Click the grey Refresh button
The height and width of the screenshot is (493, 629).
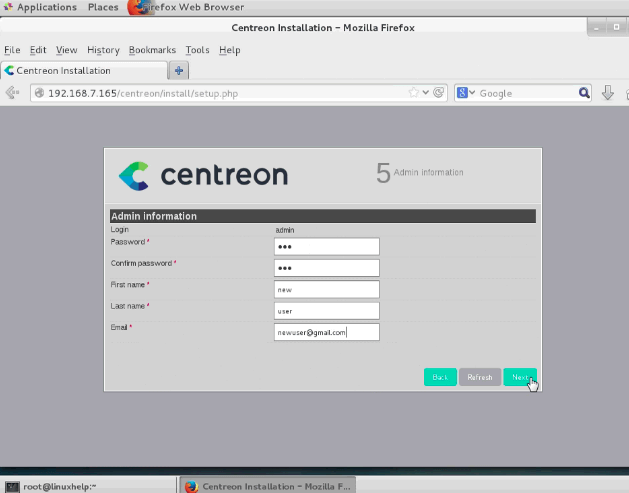tap(480, 377)
